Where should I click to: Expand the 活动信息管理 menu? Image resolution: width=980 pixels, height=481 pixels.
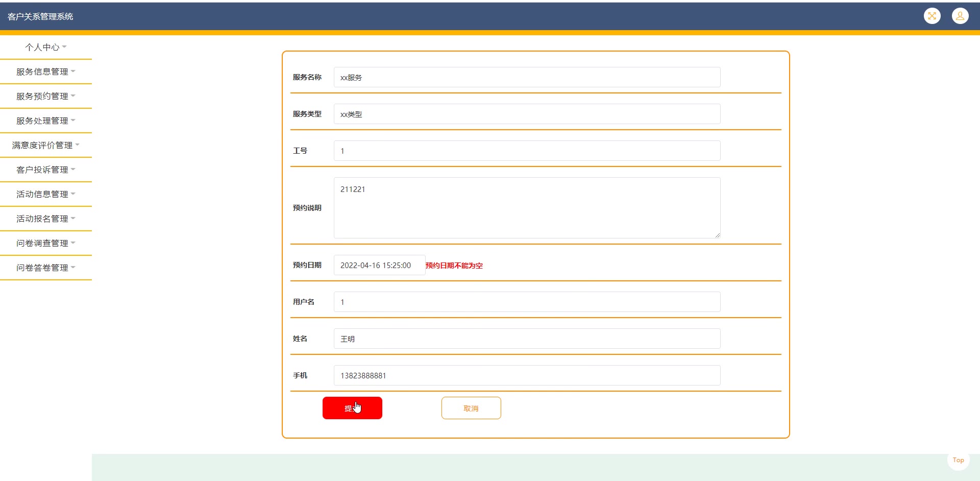point(46,194)
